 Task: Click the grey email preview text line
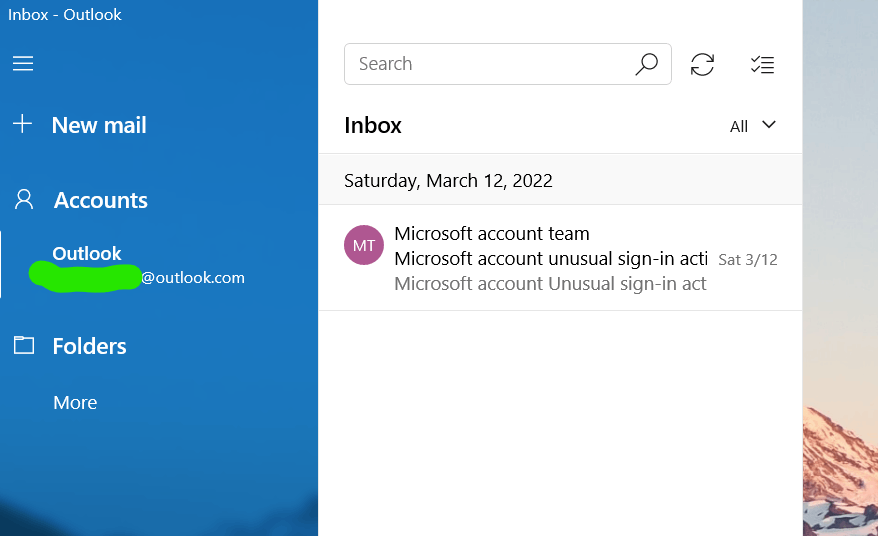tap(550, 284)
